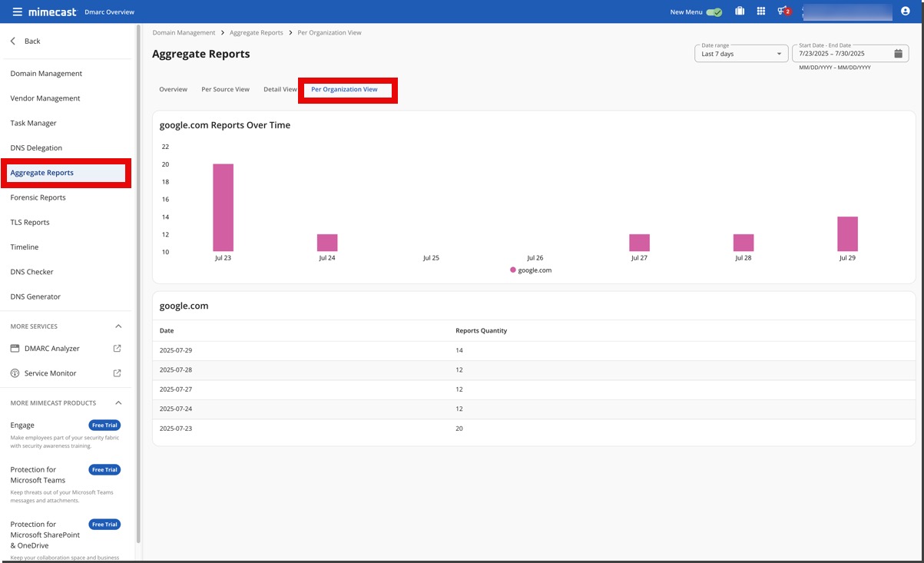Click the DMARC Analyzer window icon
This screenshot has height=563, width=924.
15,349
